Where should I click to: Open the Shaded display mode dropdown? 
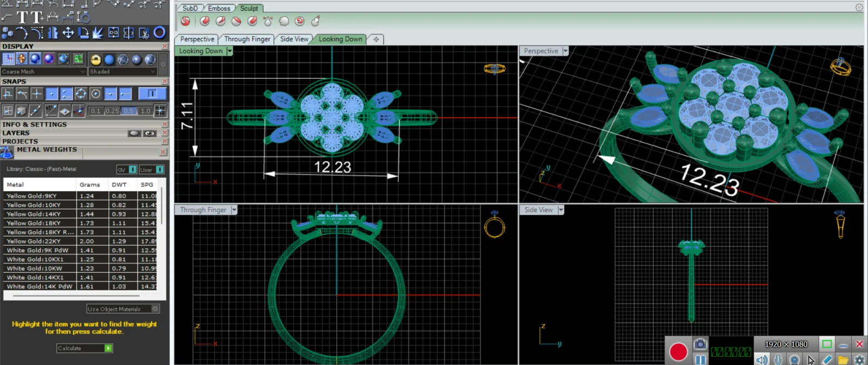123,72
